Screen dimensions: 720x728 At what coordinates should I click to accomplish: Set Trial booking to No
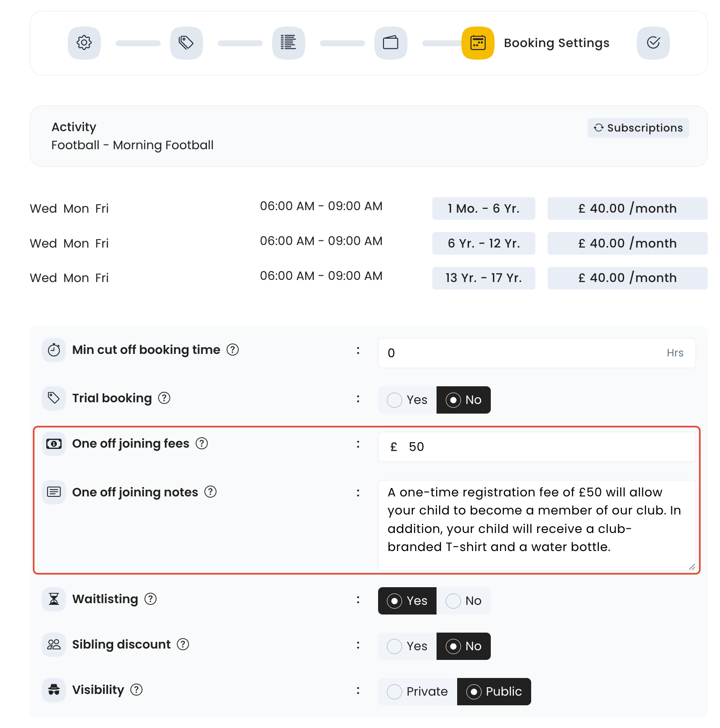(463, 400)
